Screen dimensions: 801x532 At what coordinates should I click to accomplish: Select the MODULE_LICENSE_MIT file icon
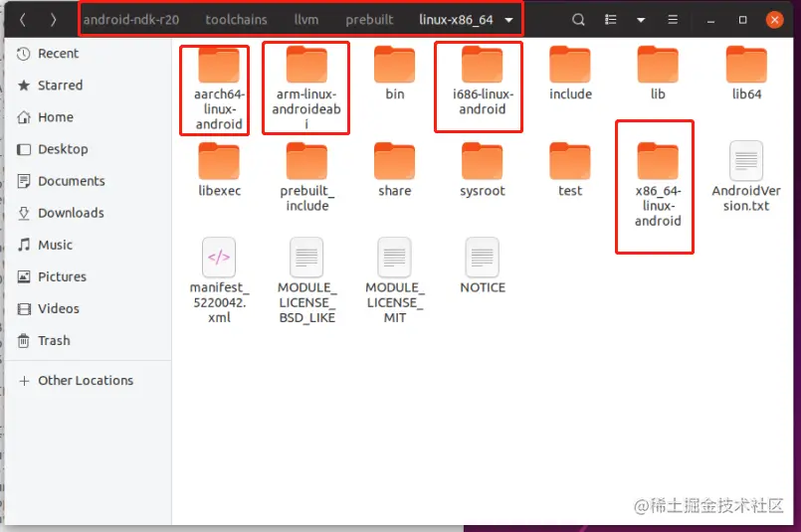pyautogui.click(x=394, y=258)
